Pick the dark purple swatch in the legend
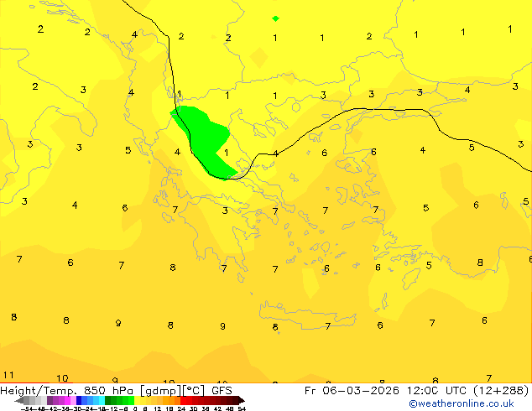The height and width of the screenshot is (411, 532). (x=50, y=400)
